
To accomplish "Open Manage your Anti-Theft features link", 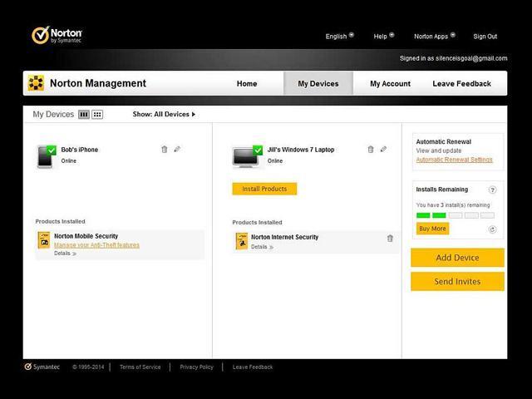I will (96, 245).
